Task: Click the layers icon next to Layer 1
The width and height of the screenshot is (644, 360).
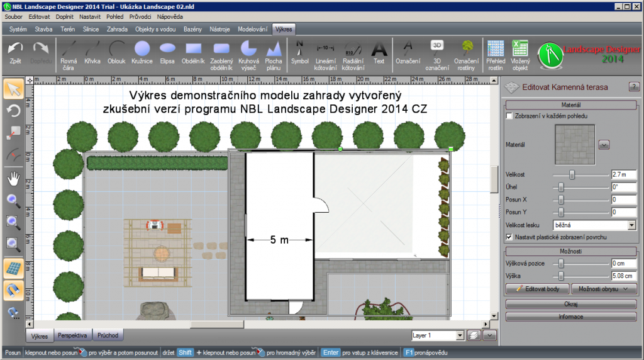Action: (474, 335)
